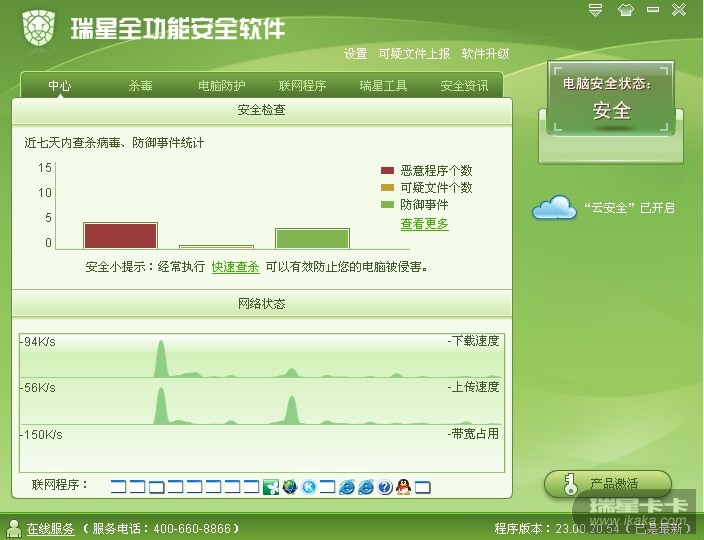Click the globe network program icon
Image resolution: width=704 pixels, height=540 pixels.
[x=290, y=487]
